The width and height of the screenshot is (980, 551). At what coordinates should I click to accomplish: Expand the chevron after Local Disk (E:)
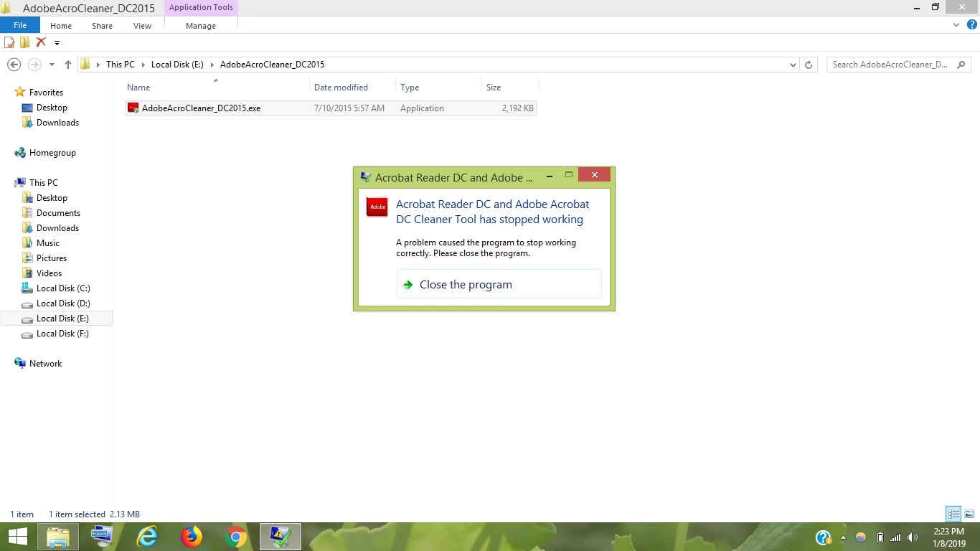(212, 65)
